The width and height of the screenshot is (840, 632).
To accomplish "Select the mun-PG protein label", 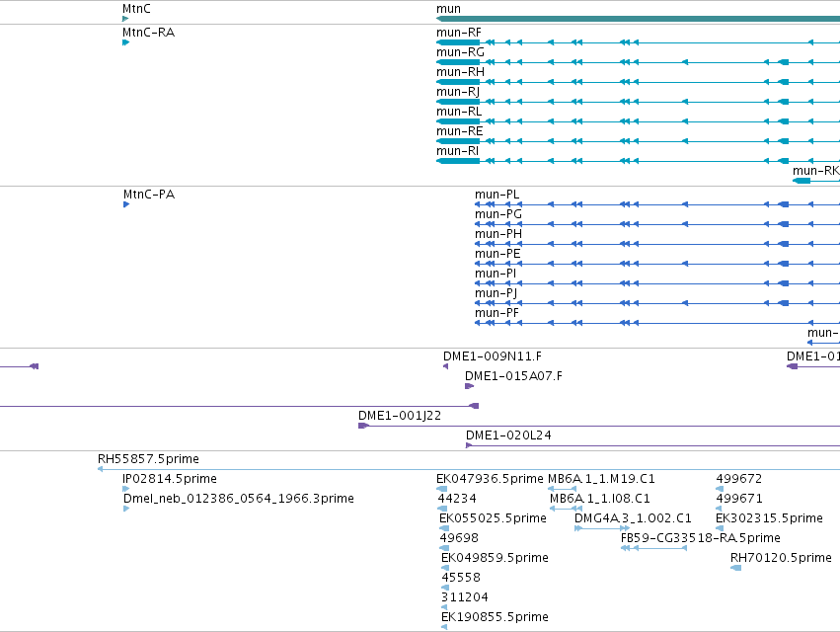I will click(498, 214).
